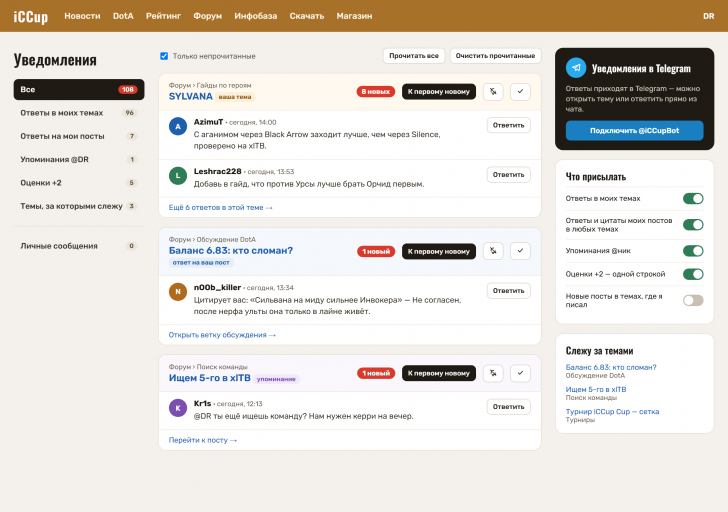This screenshot has width=728, height=512.
Task: Filter by Ответы в моих темах
Action: (x=79, y=113)
